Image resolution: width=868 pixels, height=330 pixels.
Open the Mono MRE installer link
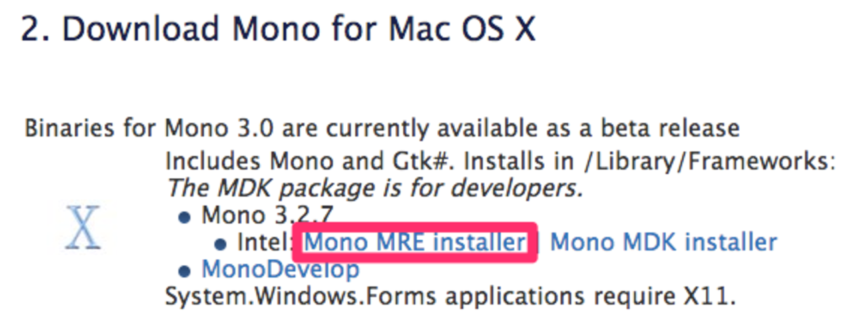coord(415,242)
